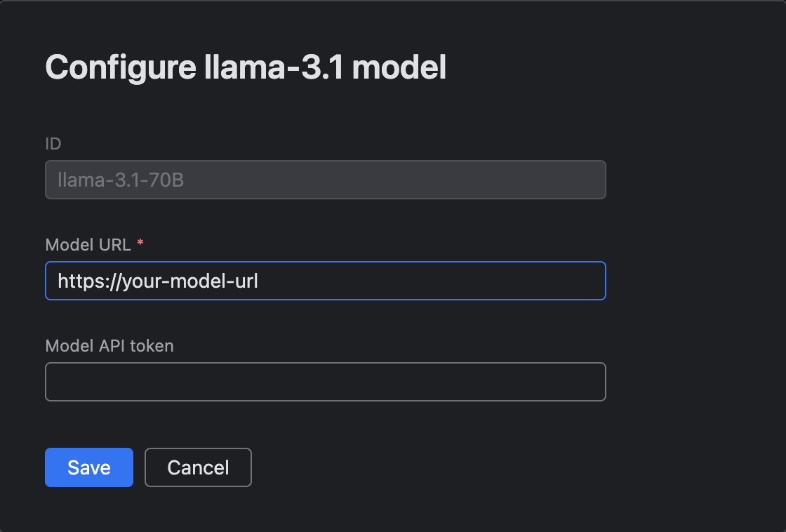Place cursor in the https://your-model-url text
The width and height of the screenshot is (786, 532).
(x=158, y=281)
